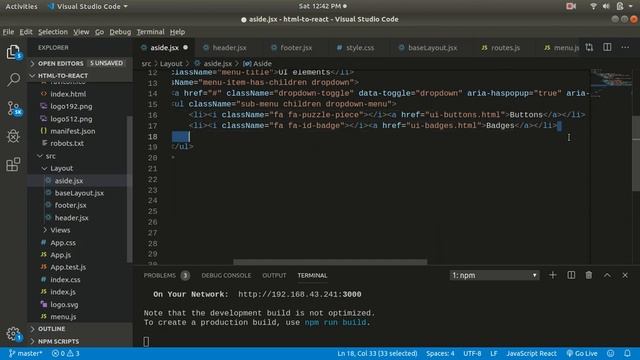Open the Visual Studio Code app menu

click(x=87, y=6)
